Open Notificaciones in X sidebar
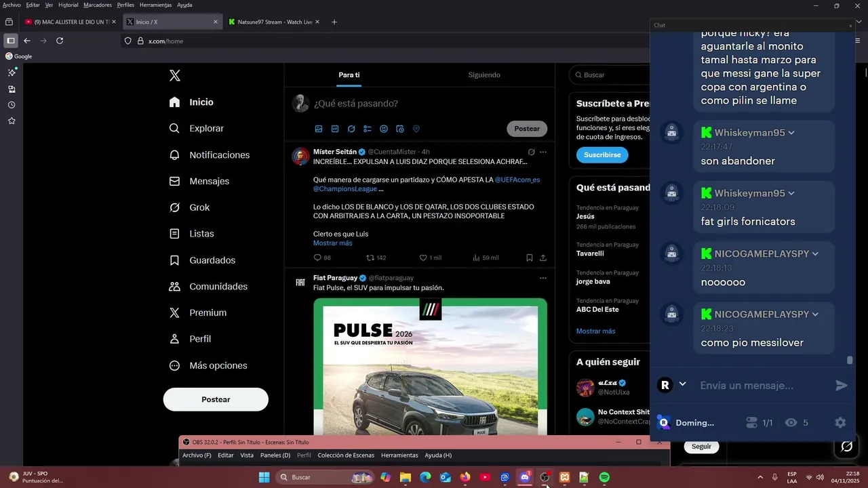This screenshot has width=868, height=488. (x=209, y=155)
